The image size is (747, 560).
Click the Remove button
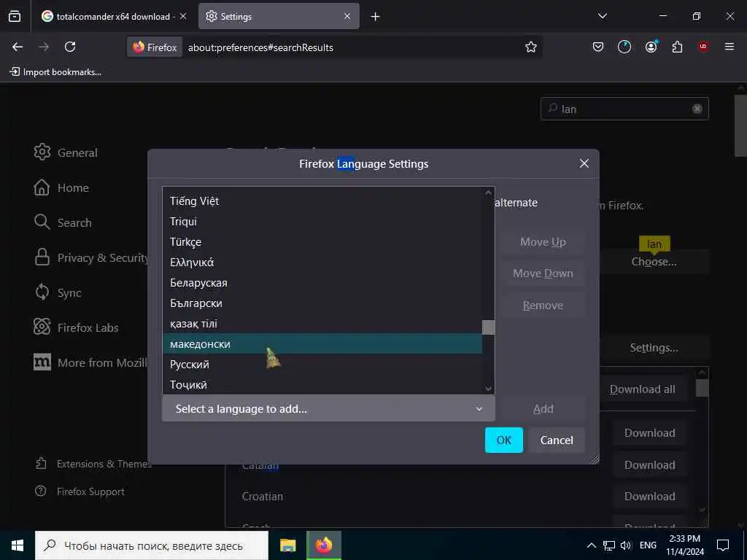[543, 306]
